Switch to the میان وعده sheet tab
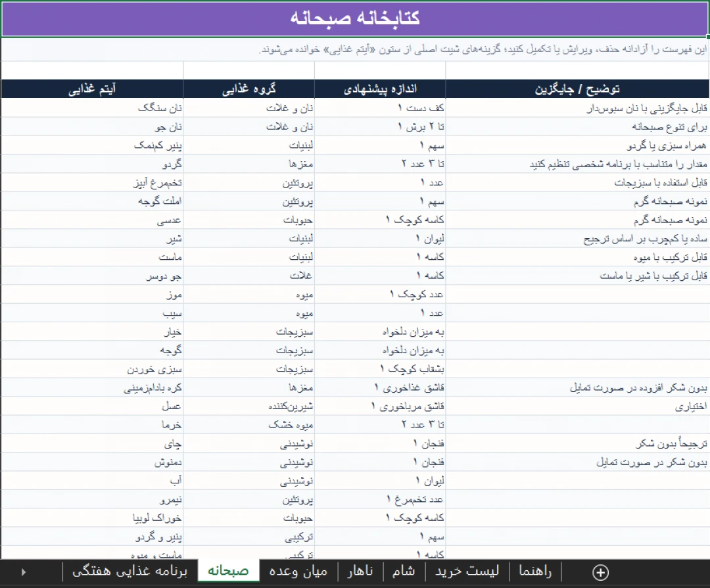Screen dimensions: 710x588 pyautogui.click(x=298, y=571)
